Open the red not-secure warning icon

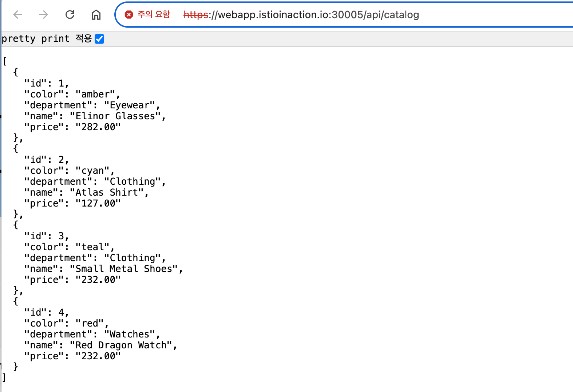[129, 15]
